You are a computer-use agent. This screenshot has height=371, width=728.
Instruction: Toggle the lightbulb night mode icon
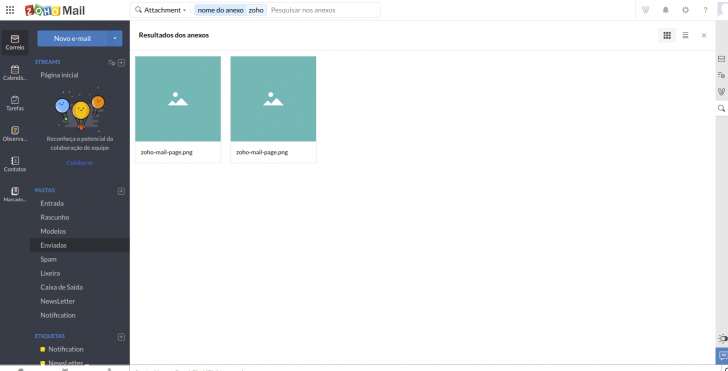click(x=722, y=338)
